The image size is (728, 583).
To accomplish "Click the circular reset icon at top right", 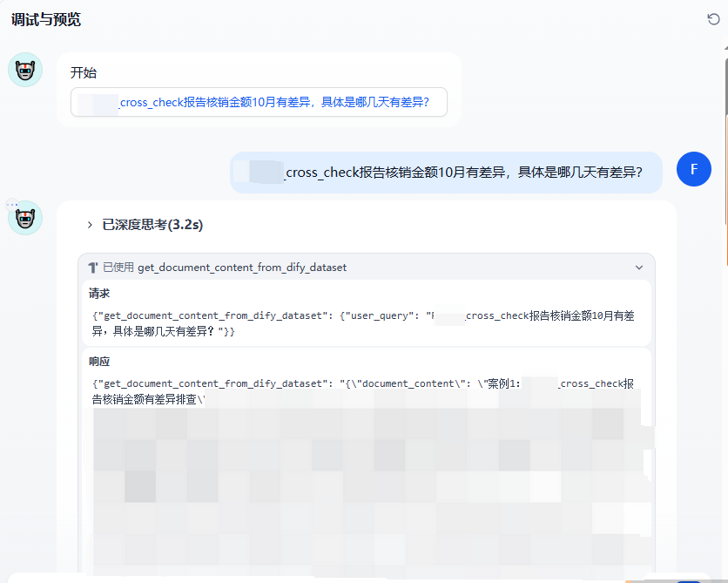I will [x=713, y=19].
